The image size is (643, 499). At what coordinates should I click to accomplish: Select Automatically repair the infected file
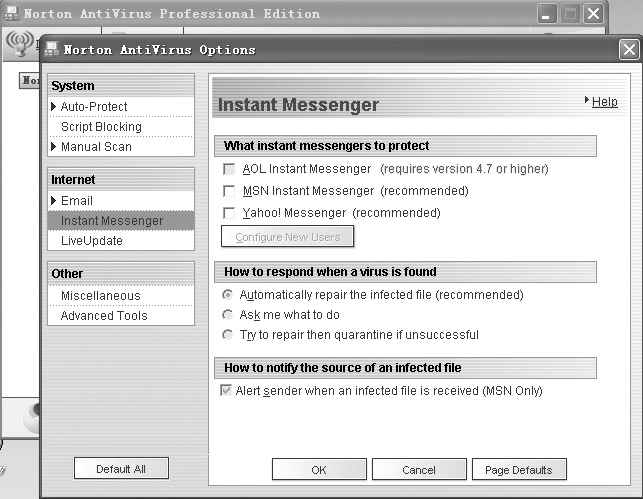click(x=228, y=295)
